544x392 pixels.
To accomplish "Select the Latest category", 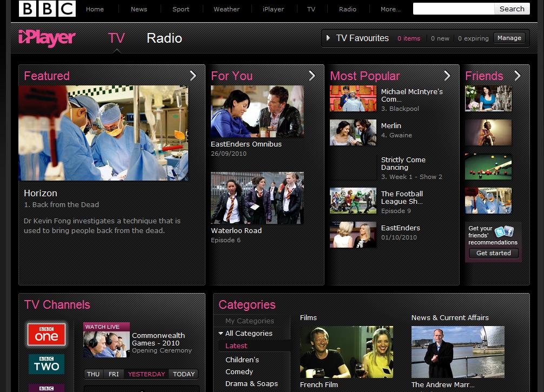I will (236, 346).
